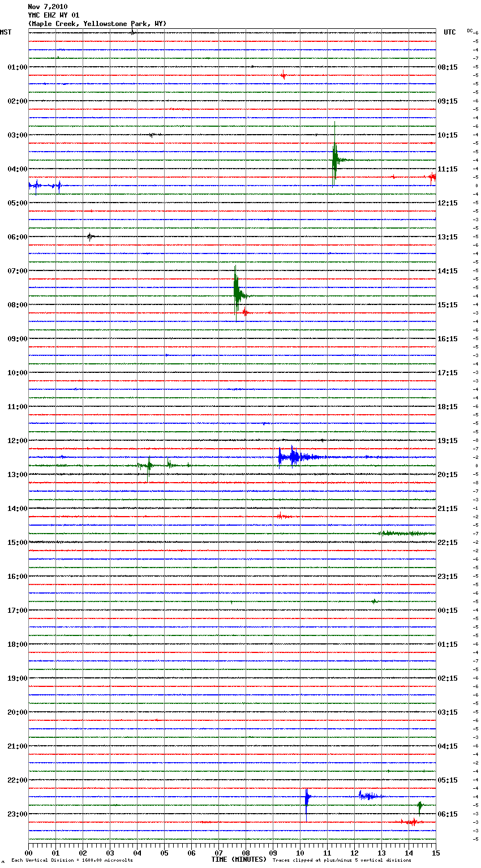This screenshot has width=481, height=868.
Task: Click the green tremor near minute 13 at 14:45
Action: pos(407,533)
